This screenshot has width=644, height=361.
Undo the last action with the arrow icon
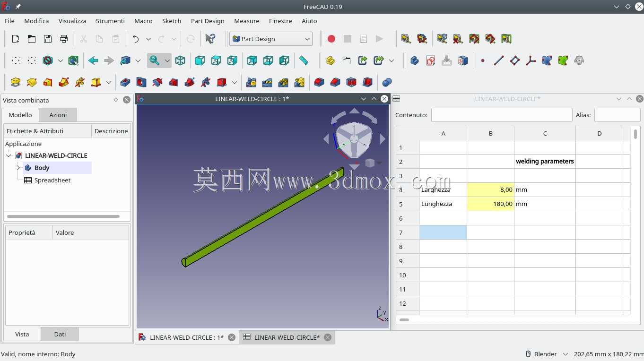[136, 39]
